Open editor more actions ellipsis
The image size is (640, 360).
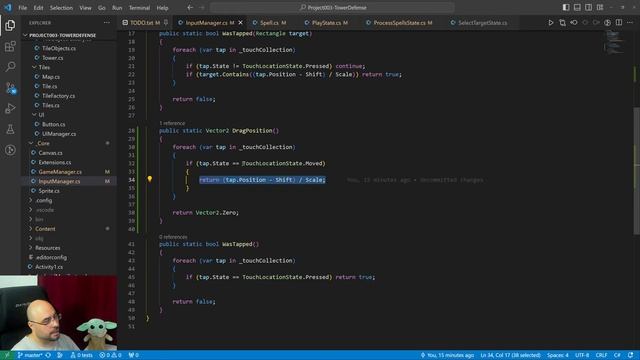[630, 23]
